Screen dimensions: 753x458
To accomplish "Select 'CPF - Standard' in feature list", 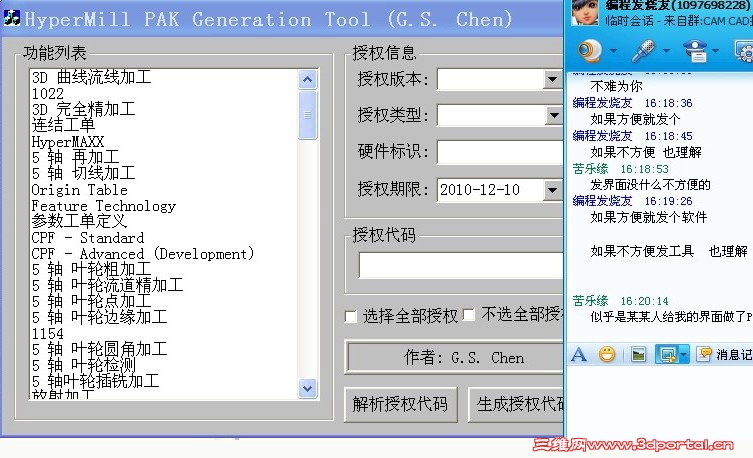I will point(88,238).
